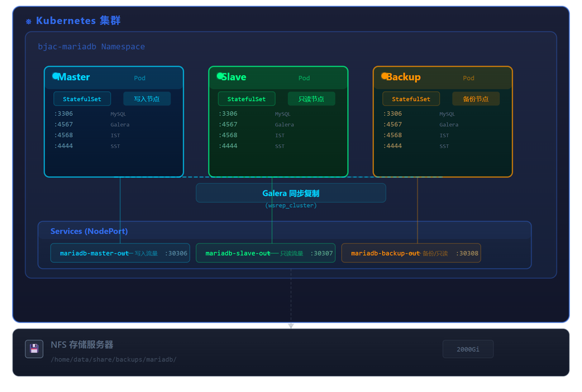Click the NFS disk drive icon
Image resolution: width=582 pixels, height=392 pixels.
pos(34,348)
